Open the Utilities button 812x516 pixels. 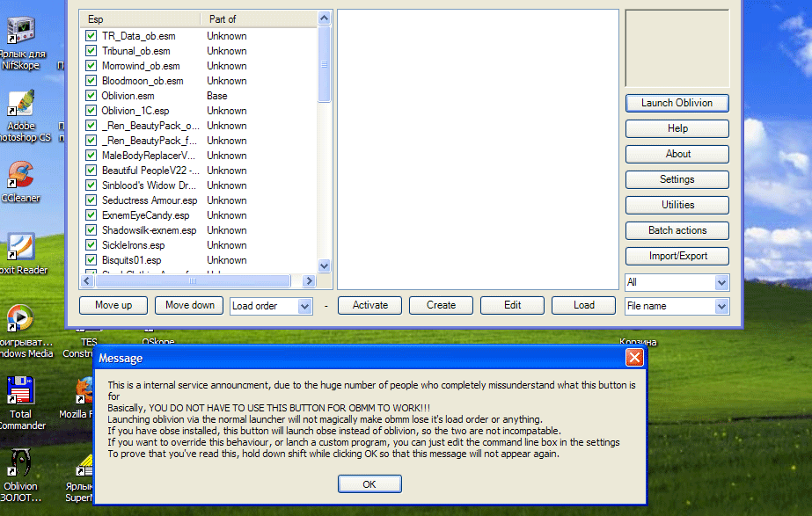tap(677, 205)
